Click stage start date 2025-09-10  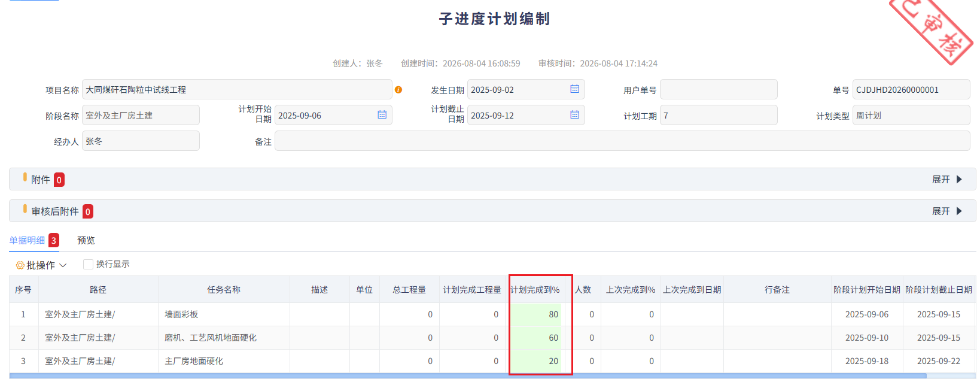(867, 338)
